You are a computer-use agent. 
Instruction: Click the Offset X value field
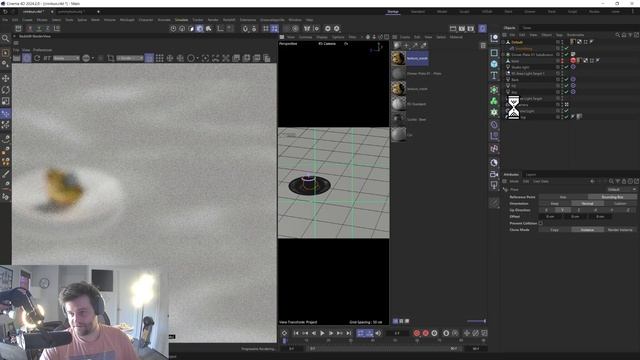[550, 216]
